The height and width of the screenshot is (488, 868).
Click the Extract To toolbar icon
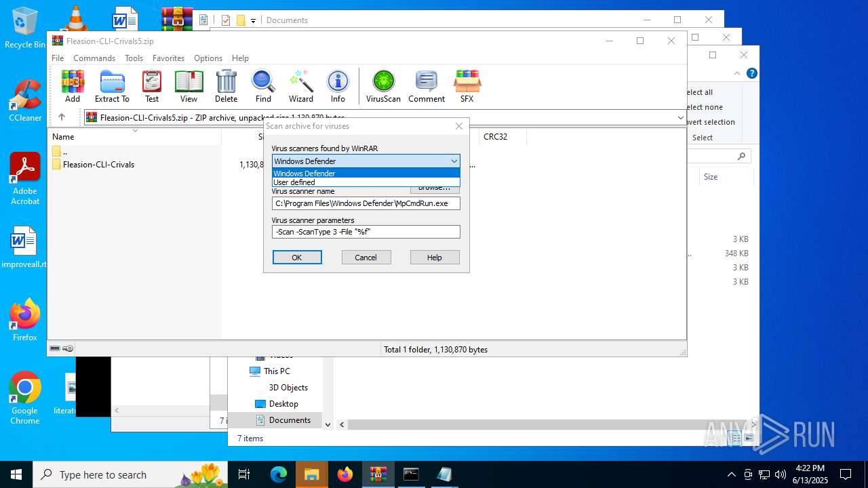click(112, 86)
